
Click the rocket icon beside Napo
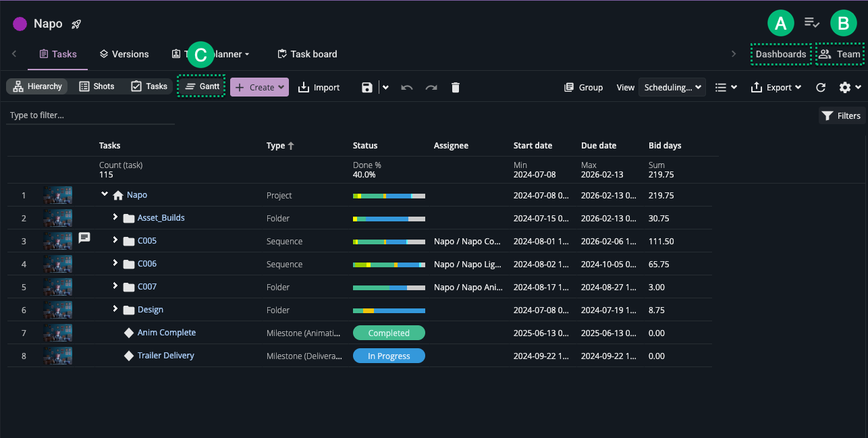click(76, 24)
